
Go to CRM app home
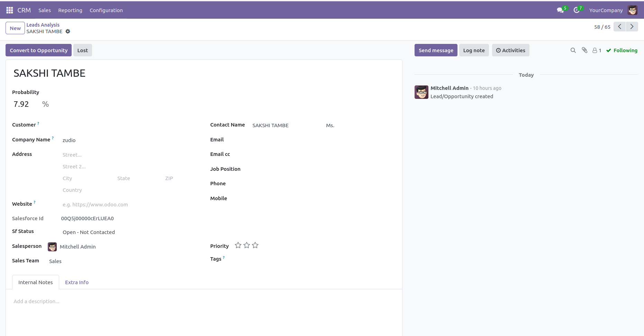pyautogui.click(x=24, y=10)
